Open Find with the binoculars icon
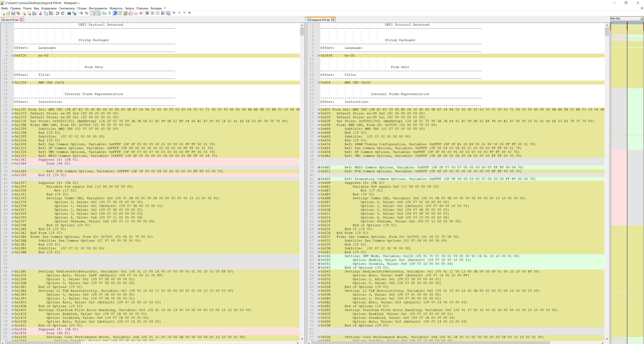Image resolution: width=644 pixels, height=344 pixels. [x=69, y=13]
